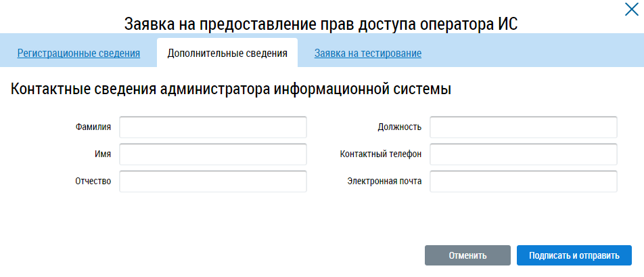Click the Имя label text
This screenshot has width=644, height=277.
103,154
